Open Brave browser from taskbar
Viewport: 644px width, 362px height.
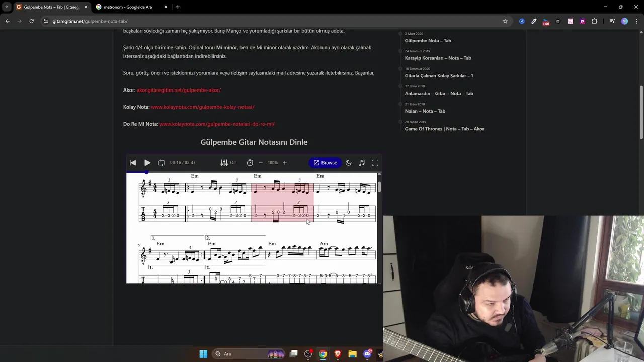point(338,354)
